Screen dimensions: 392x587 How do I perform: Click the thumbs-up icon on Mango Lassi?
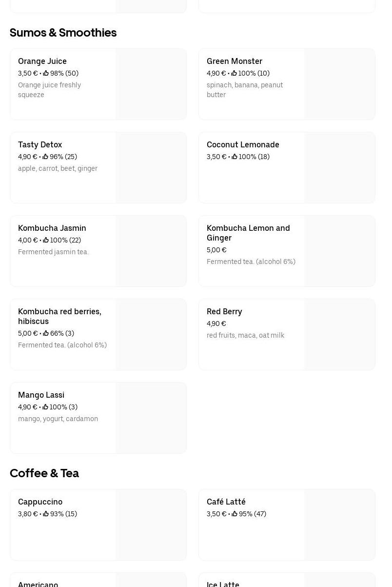45,407
